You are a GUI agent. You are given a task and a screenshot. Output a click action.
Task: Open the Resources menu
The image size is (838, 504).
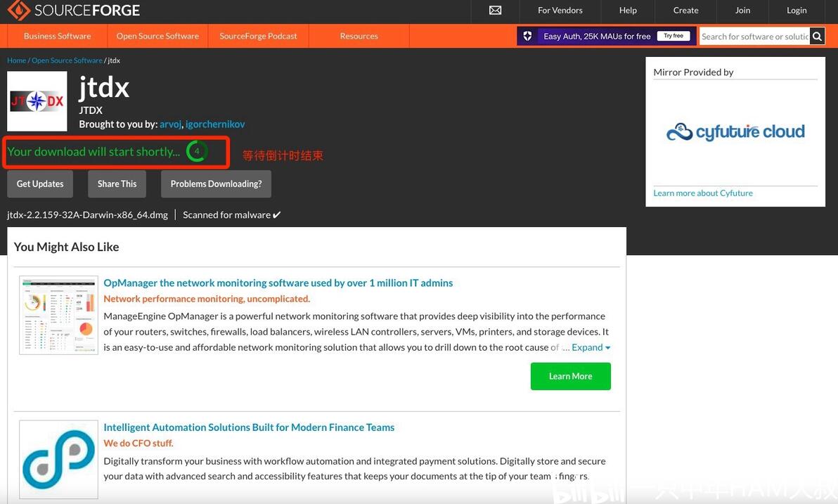coord(359,36)
